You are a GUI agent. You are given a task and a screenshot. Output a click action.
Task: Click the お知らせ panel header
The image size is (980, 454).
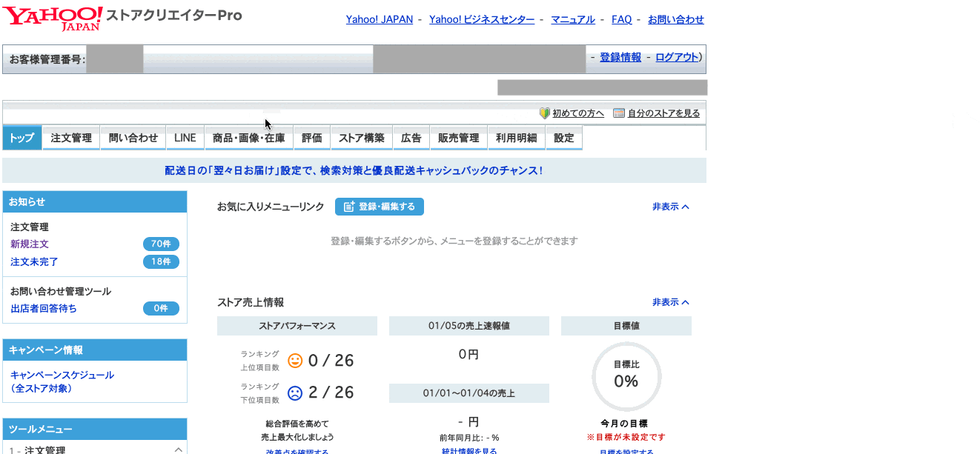(x=95, y=201)
